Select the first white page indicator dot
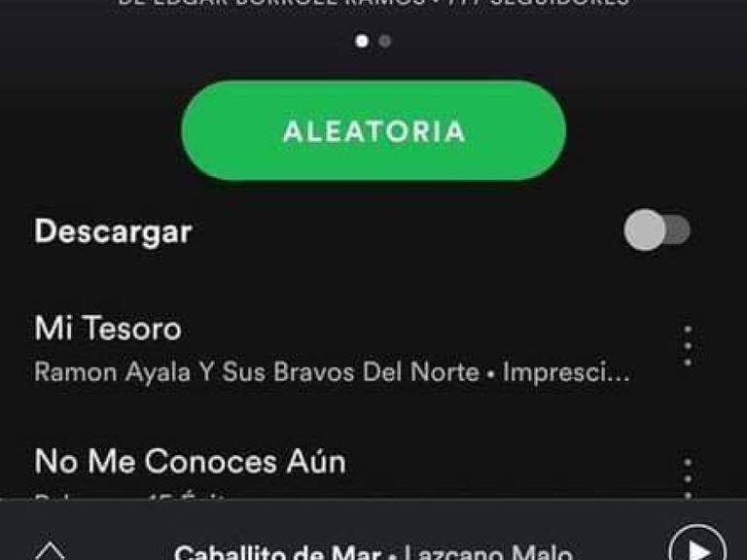 362,42
